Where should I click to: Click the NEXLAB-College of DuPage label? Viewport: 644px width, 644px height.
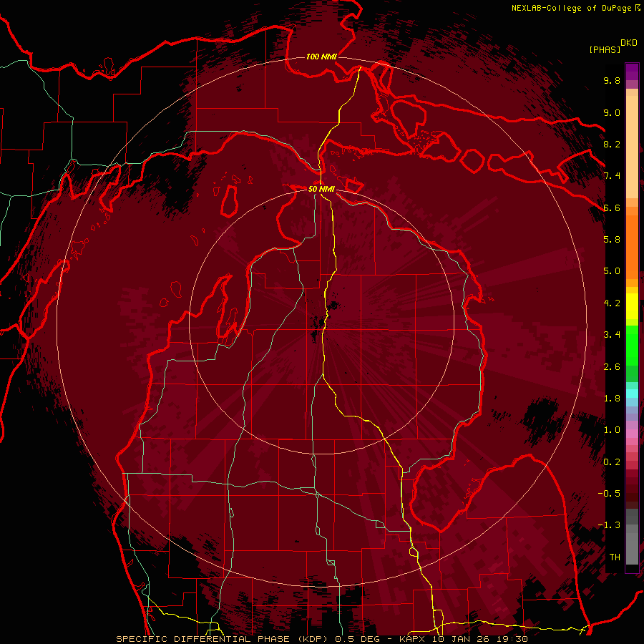click(x=571, y=8)
